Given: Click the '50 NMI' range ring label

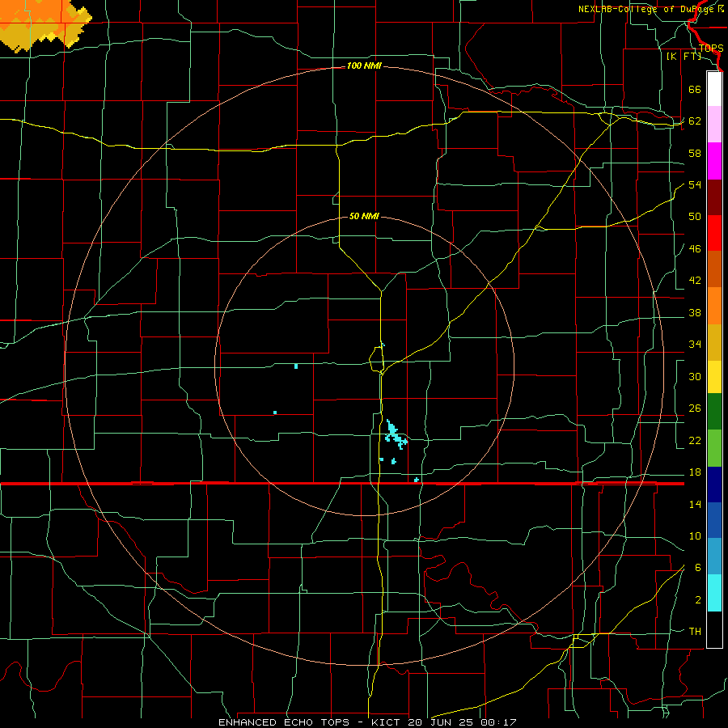Looking at the screenshot, I should tap(365, 216).
